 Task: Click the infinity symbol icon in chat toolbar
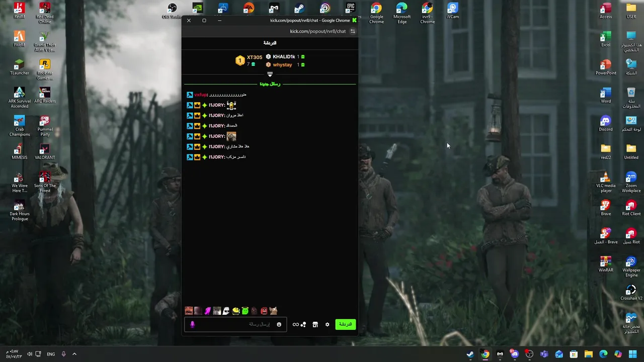[x=295, y=324]
